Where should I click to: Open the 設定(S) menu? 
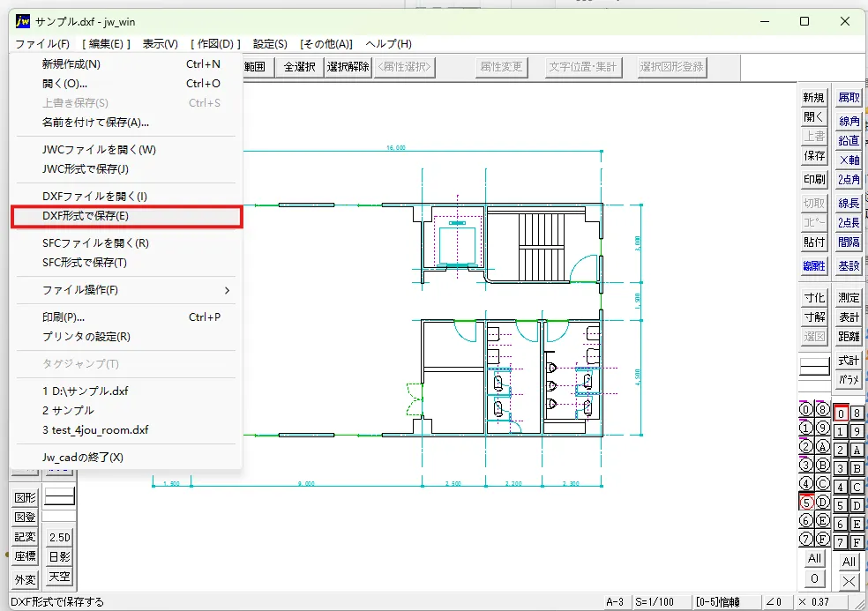point(270,44)
